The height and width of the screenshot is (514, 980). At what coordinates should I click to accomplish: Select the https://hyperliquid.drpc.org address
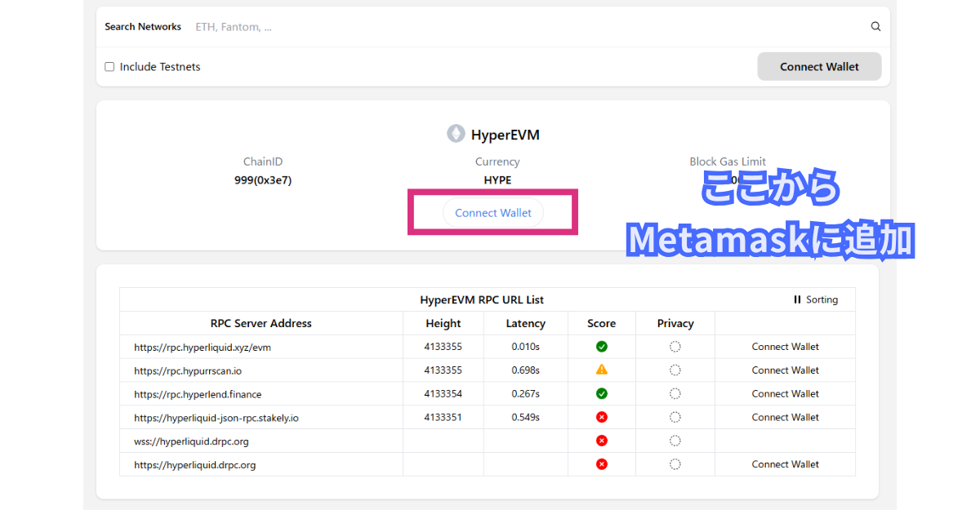pyautogui.click(x=195, y=465)
